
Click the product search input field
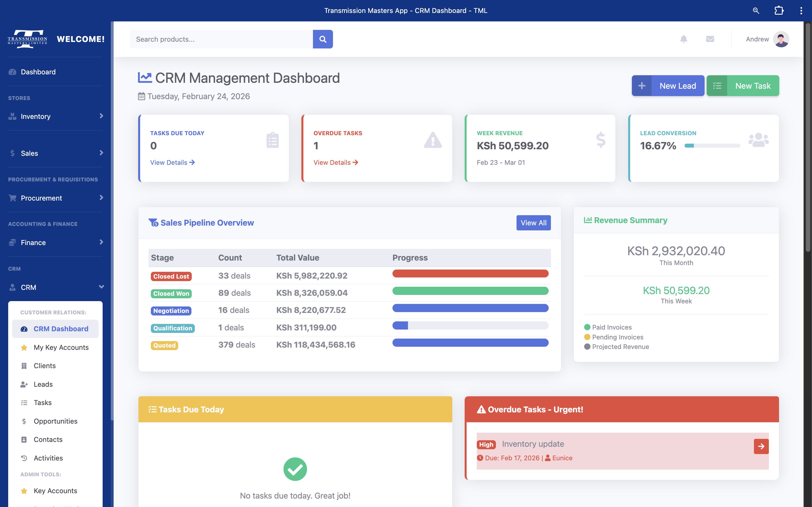[x=221, y=39]
